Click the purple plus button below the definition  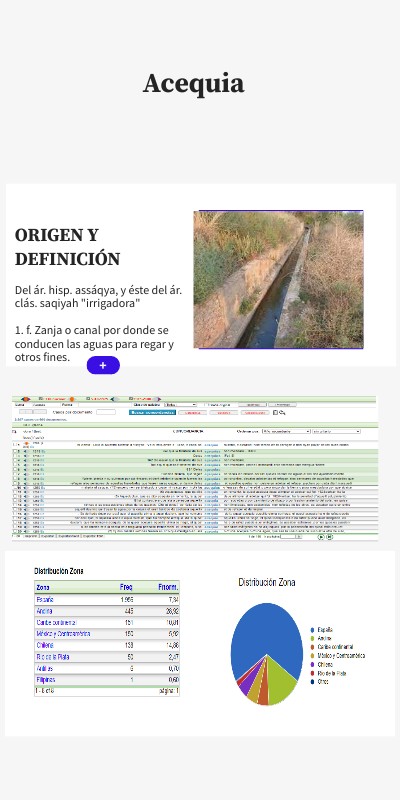coord(103,365)
